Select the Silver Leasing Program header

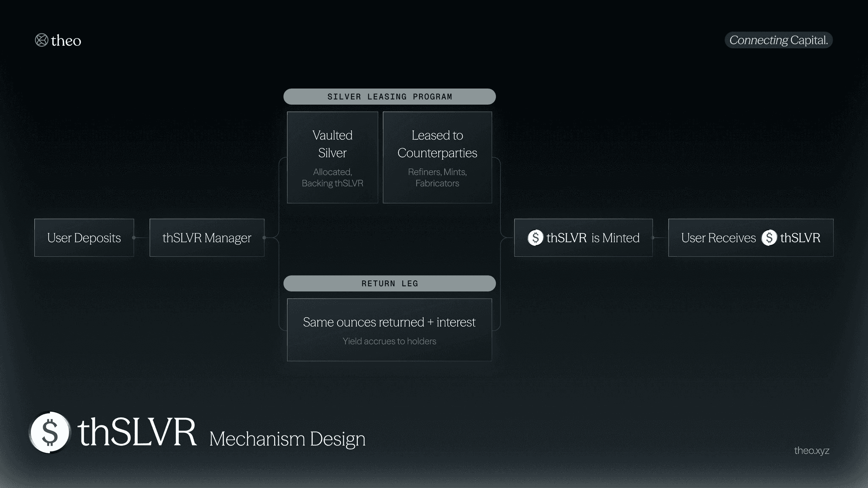click(389, 97)
